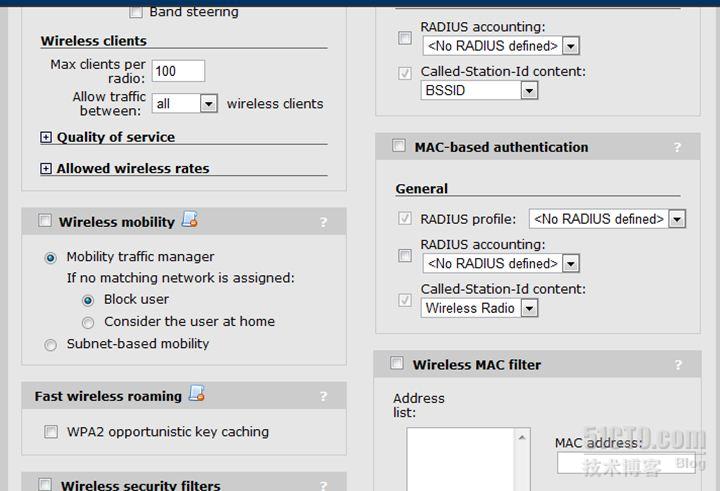This screenshot has width=720, height=491.
Task: Click 'If no matching network is assigned' text
Action: [181, 278]
